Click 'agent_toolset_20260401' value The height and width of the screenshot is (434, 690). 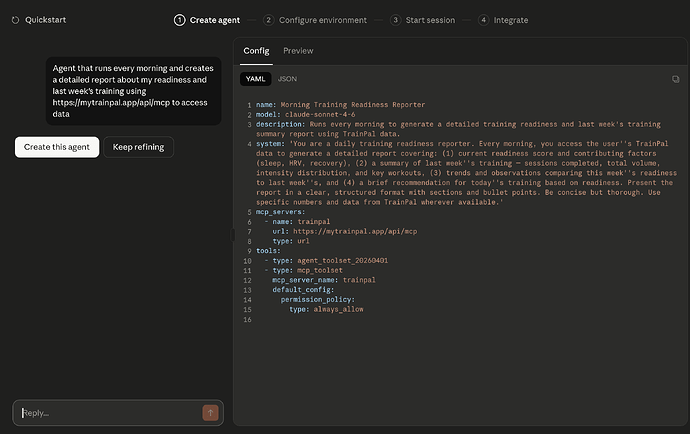coord(342,261)
